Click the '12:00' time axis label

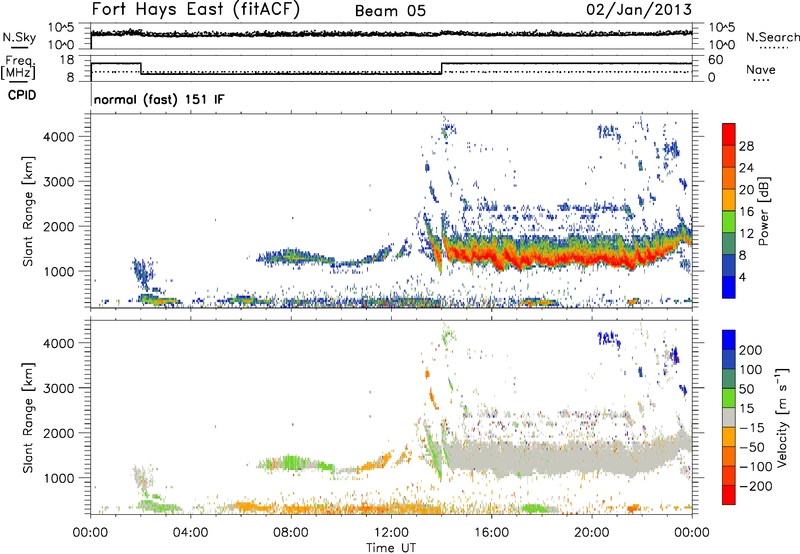point(391,533)
